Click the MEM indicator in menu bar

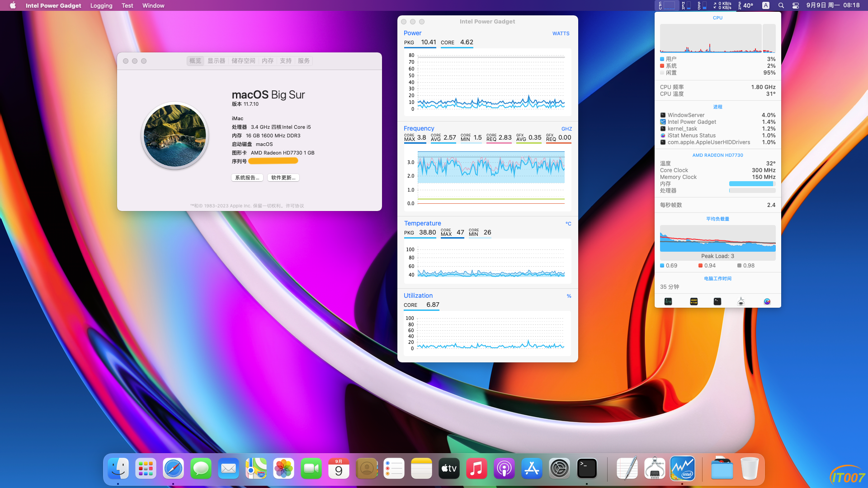686,5
